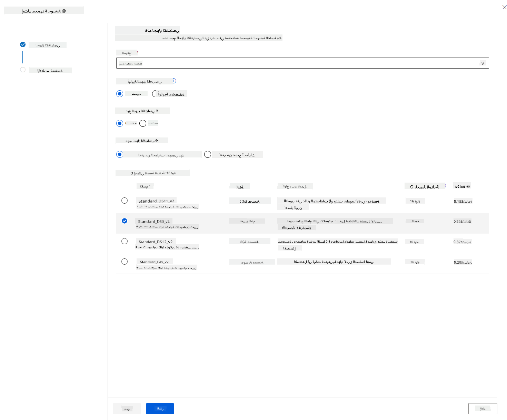
Task: Expand the location dropdown chevron
Action: (483, 63)
